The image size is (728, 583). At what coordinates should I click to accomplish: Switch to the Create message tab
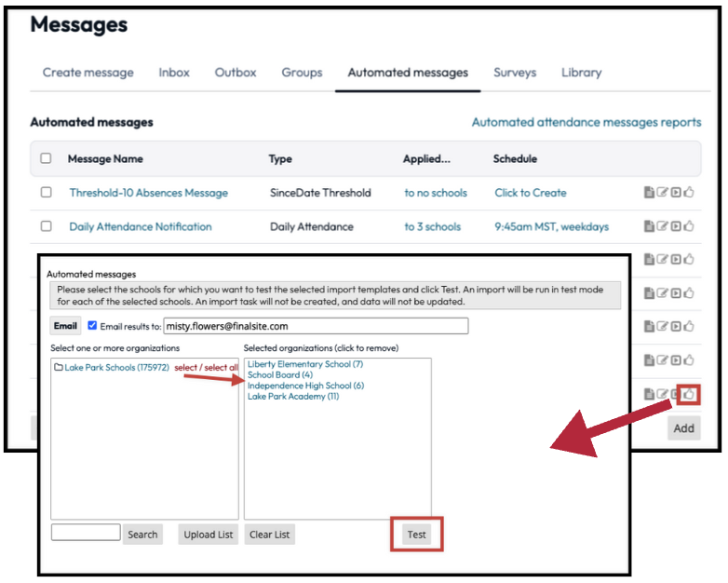[88, 73]
